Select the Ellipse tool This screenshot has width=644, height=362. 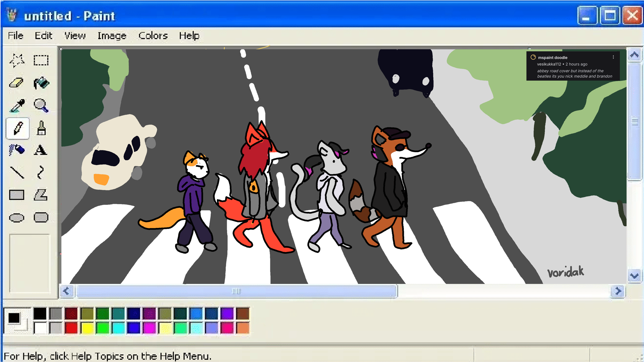tap(17, 218)
